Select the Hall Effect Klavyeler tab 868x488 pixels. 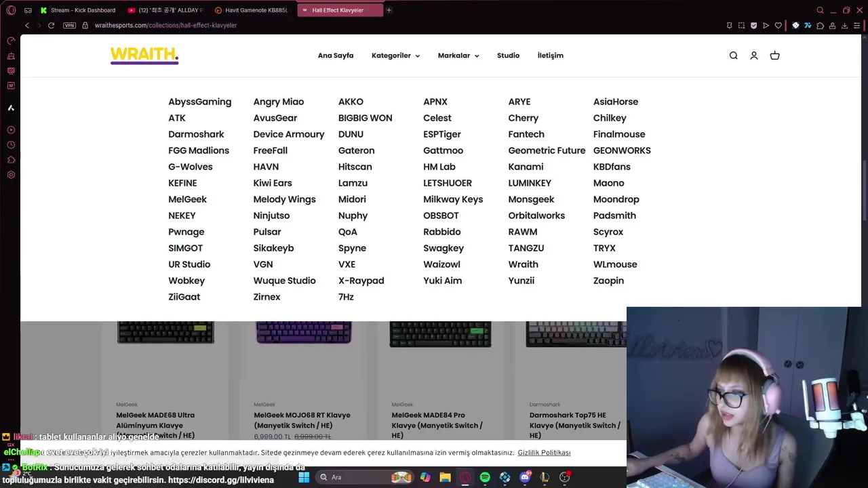tap(339, 10)
